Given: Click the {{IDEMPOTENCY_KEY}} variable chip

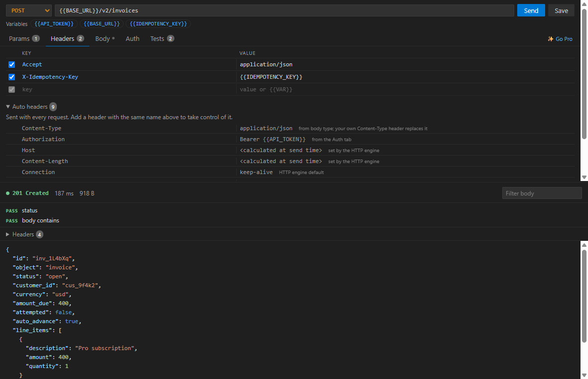Looking at the screenshot, I should (x=158, y=23).
